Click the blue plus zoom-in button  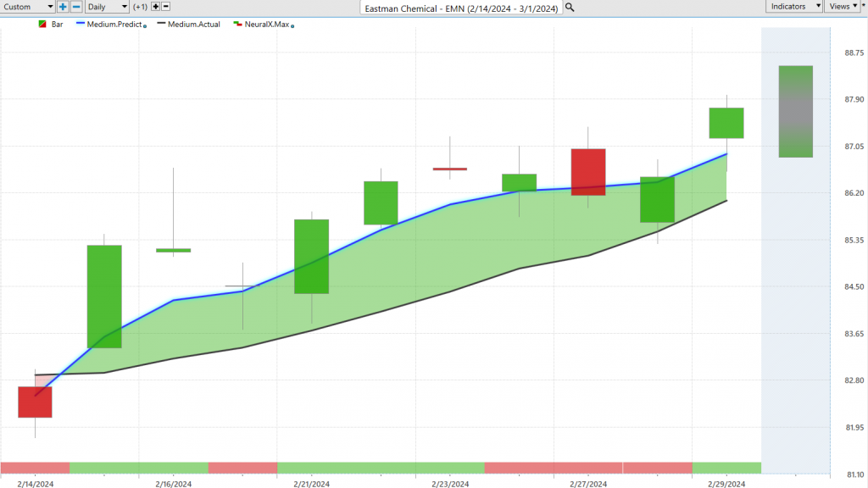pos(63,7)
